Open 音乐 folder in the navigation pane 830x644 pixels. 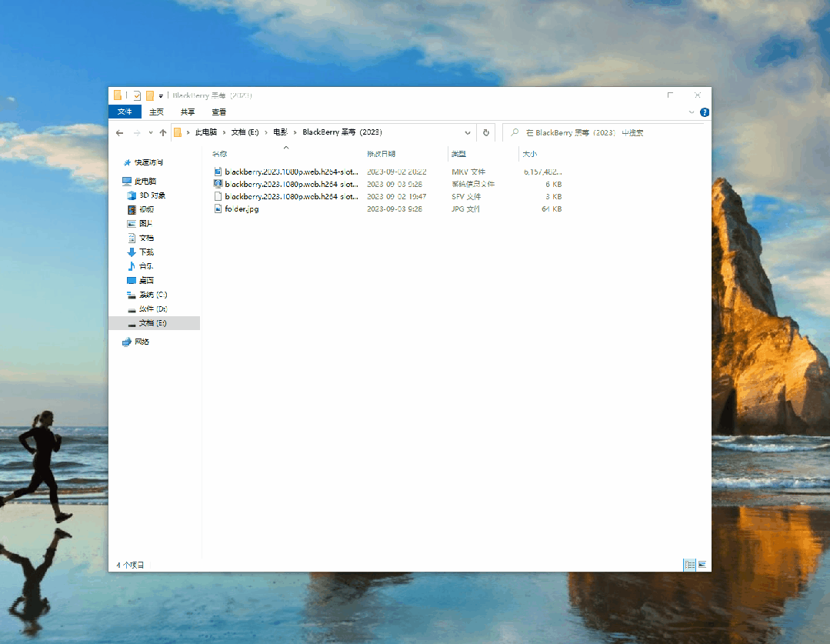pyautogui.click(x=146, y=266)
